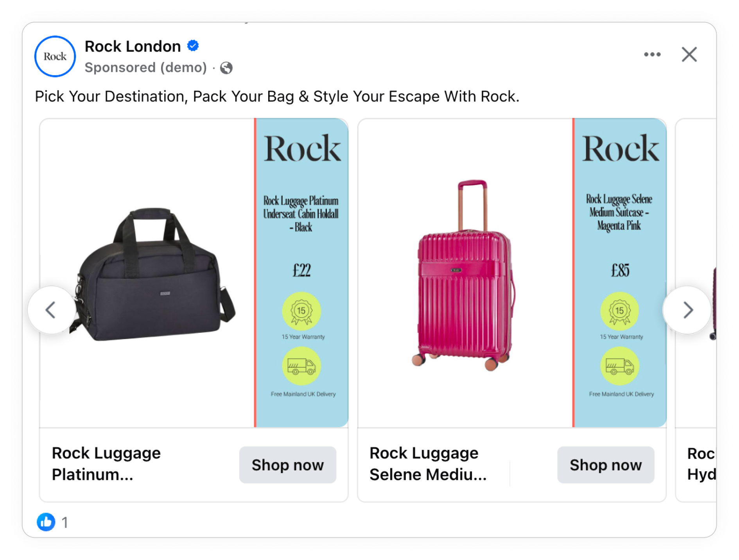739x560 pixels.
Task: Click the Rock London profile logo
Action: [55, 56]
